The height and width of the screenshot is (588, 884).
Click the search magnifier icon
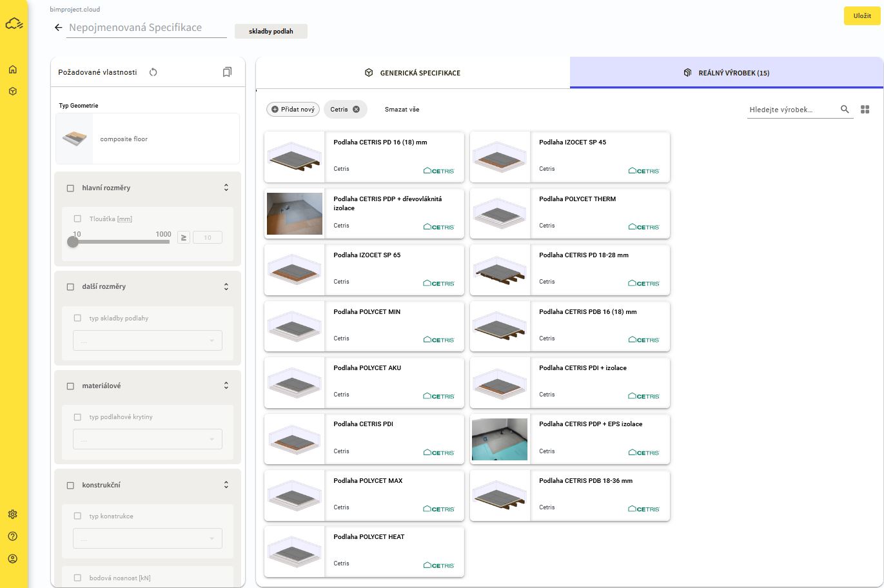click(845, 110)
